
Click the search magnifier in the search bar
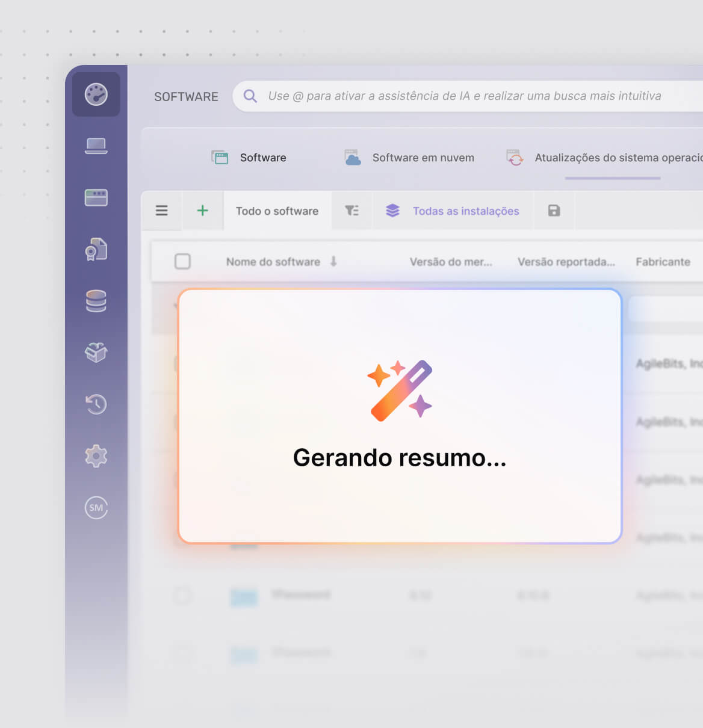(x=250, y=96)
